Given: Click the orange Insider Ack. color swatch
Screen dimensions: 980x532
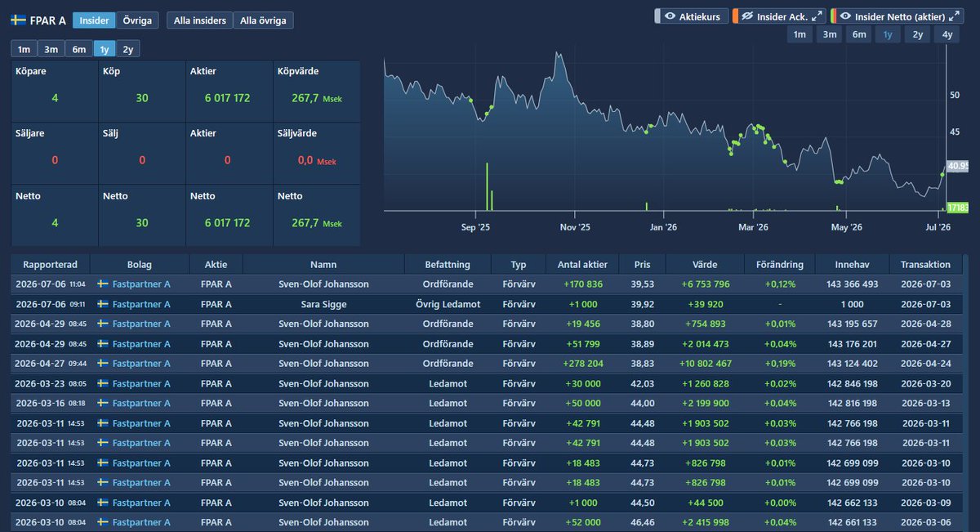Looking at the screenshot, I should click(735, 16).
